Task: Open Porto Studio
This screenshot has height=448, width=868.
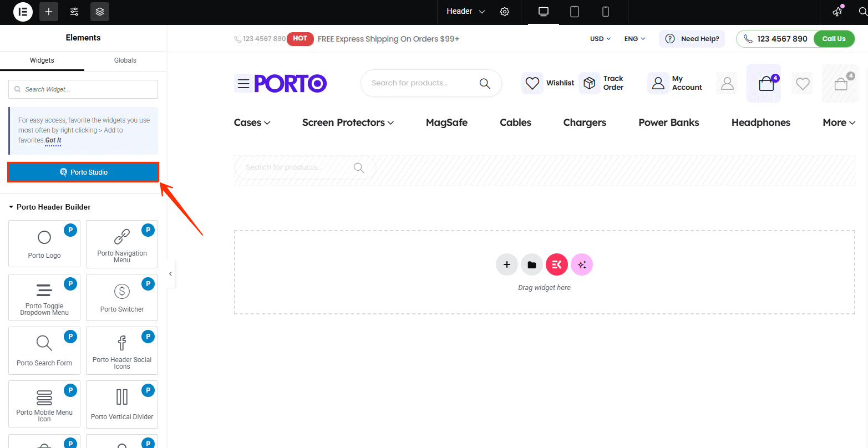Action: (83, 172)
